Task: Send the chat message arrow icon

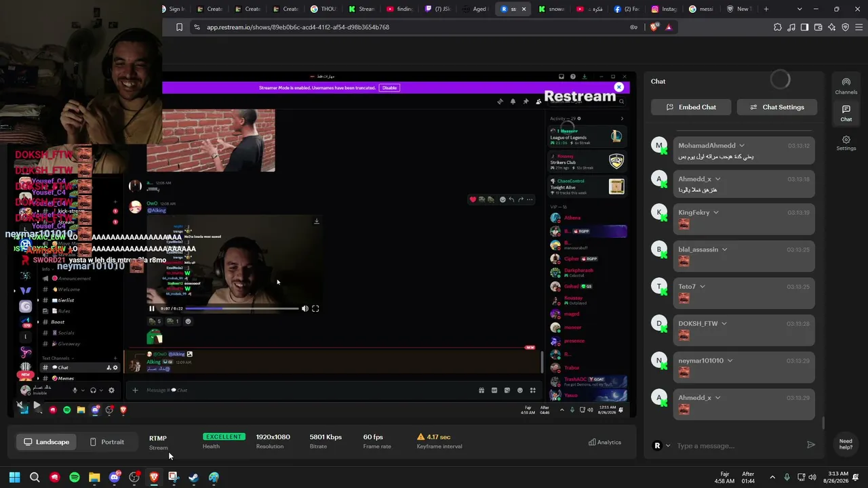Action: [x=810, y=445]
